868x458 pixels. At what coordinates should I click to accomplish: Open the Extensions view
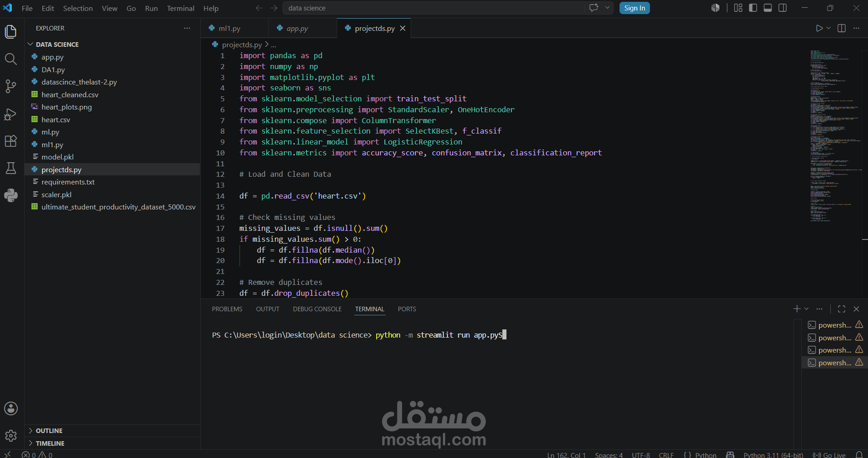click(11, 141)
